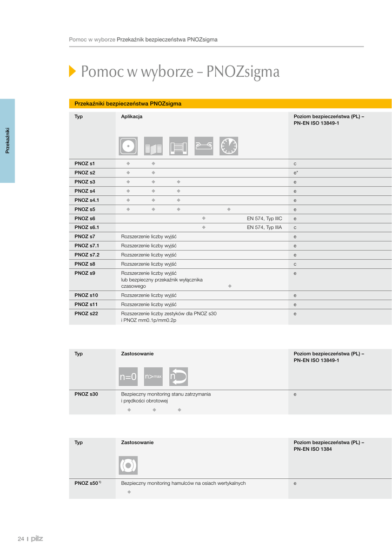
Task: Click the page number 24 in footer
Action: tap(21, 539)
